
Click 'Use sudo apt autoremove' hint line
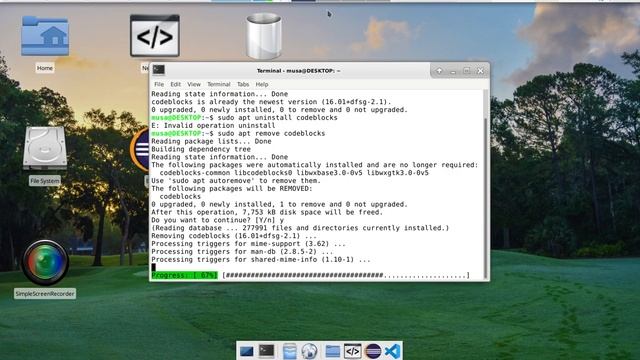[236, 181]
